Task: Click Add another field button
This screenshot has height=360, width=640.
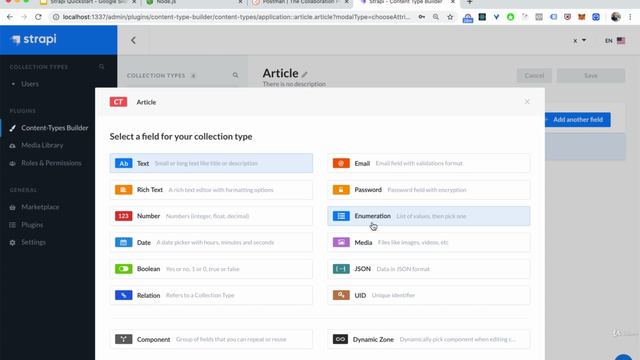Action: tap(578, 120)
